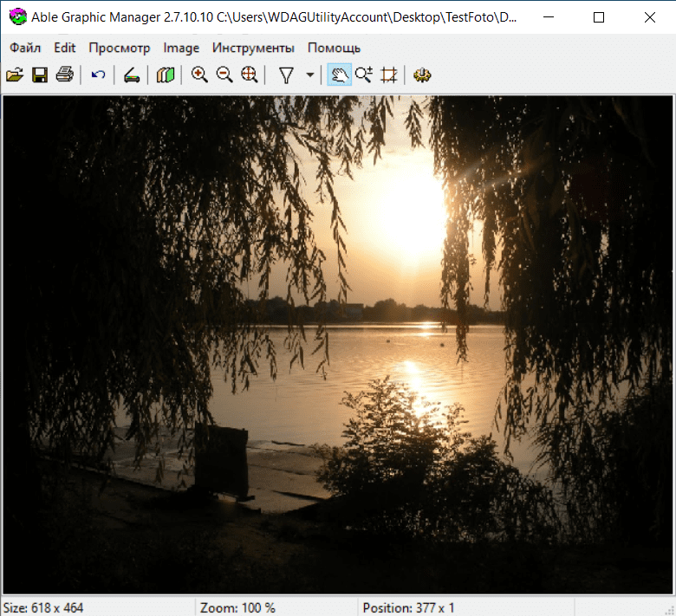Apply the filter funnel tool
This screenshot has width=676, height=616.
(286, 75)
